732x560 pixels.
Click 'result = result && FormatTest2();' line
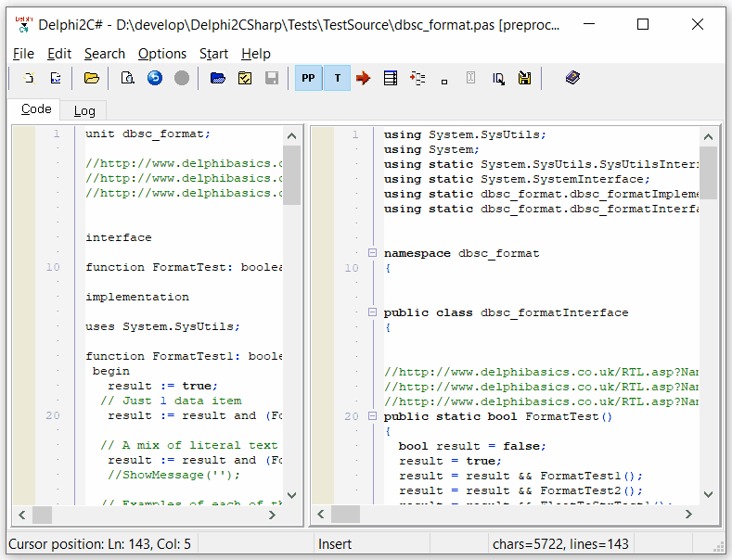click(520, 491)
